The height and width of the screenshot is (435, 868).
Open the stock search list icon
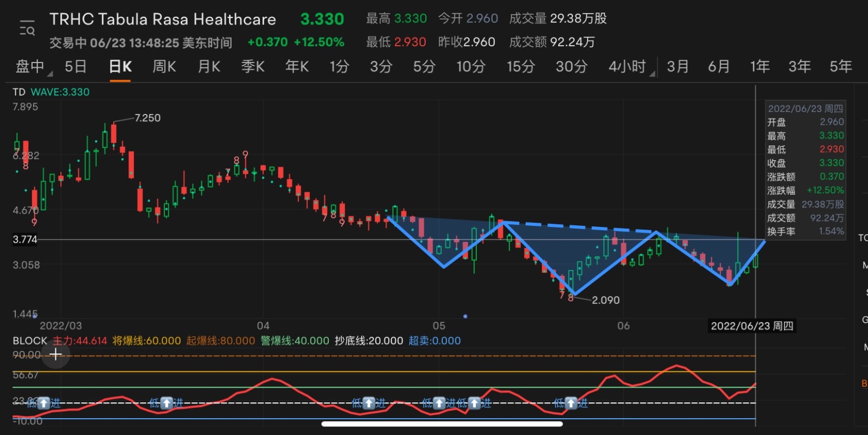27,28
